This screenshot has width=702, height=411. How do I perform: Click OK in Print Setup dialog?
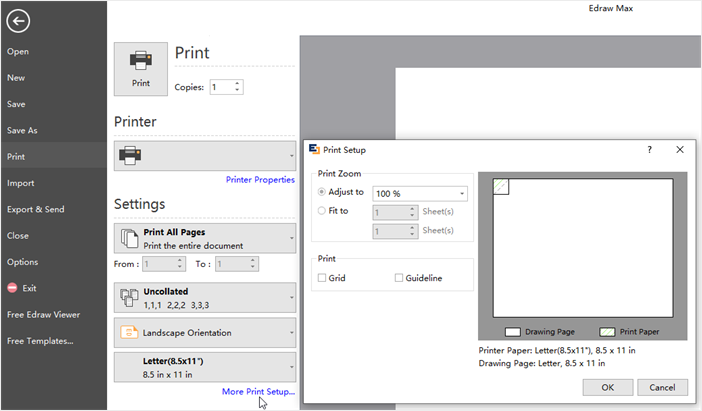[608, 387]
